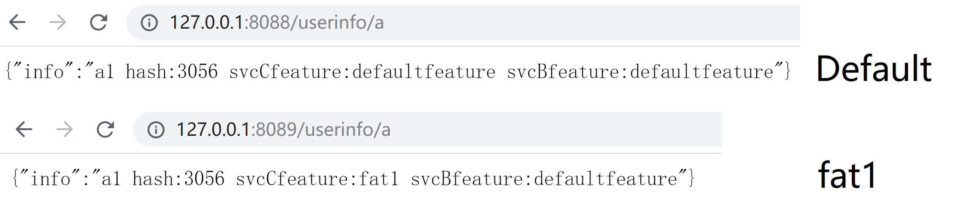Go forward in the 8089 browser window
Image resolution: width=980 pixels, height=205 pixels.
click(x=65, y=129)
